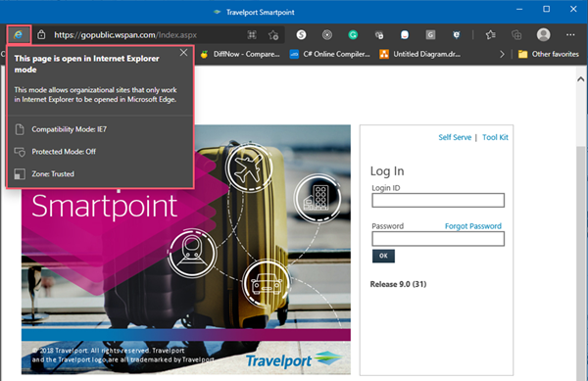588x381 pixels.
Task: Follow the Forgot Password link
Action: (x=473, y=226)
